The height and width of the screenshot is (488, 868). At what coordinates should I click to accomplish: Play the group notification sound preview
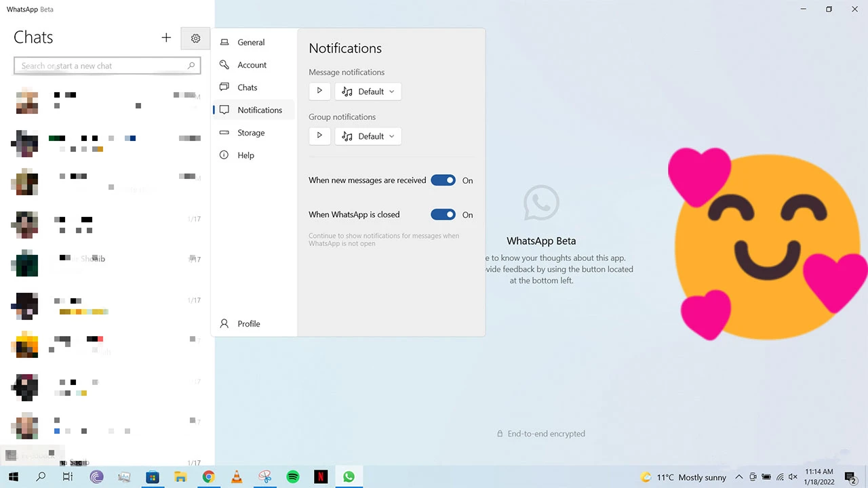click(x=319, y=136)
